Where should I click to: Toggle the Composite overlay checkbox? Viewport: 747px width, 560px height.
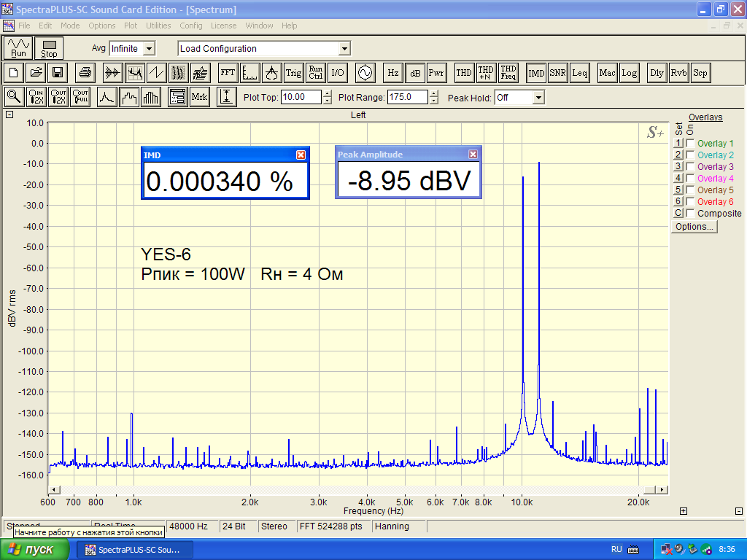pos(690,214)
